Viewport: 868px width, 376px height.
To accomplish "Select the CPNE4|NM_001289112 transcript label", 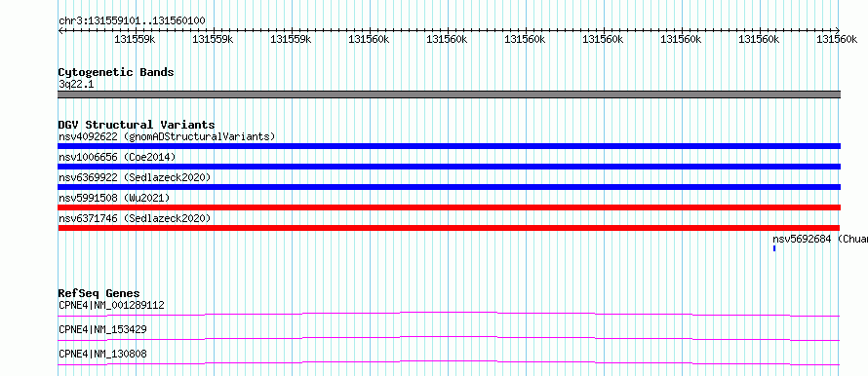I will [111, 305].
